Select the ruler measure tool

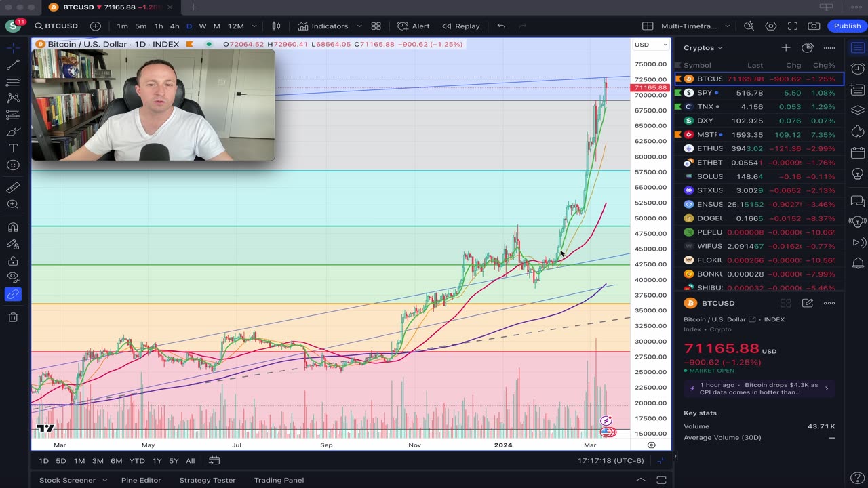pyautogui.click(x=13, y=188)
